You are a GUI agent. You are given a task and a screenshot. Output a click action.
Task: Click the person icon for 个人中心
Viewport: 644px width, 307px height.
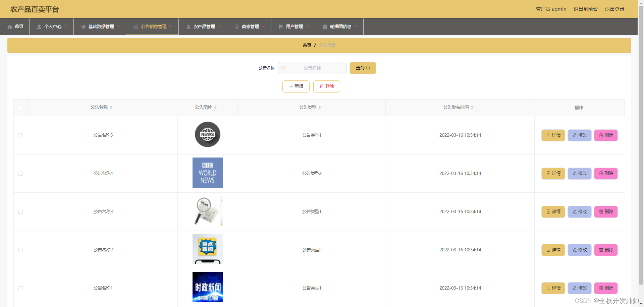(39, 27)
